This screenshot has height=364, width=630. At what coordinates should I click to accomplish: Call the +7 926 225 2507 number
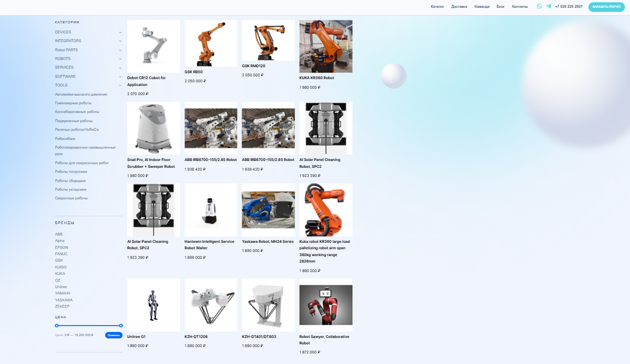click(569, 7)
